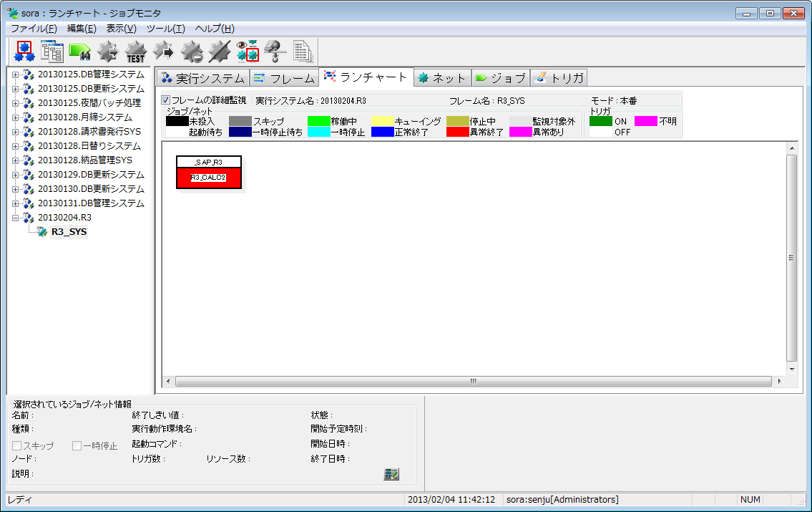
Task: Click the gray sphere with down arrow icon
Action: click(x=275, y=52)
